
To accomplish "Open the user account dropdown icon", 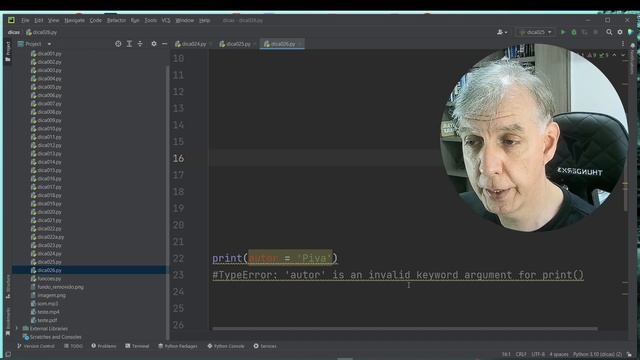I will [502, 32].
